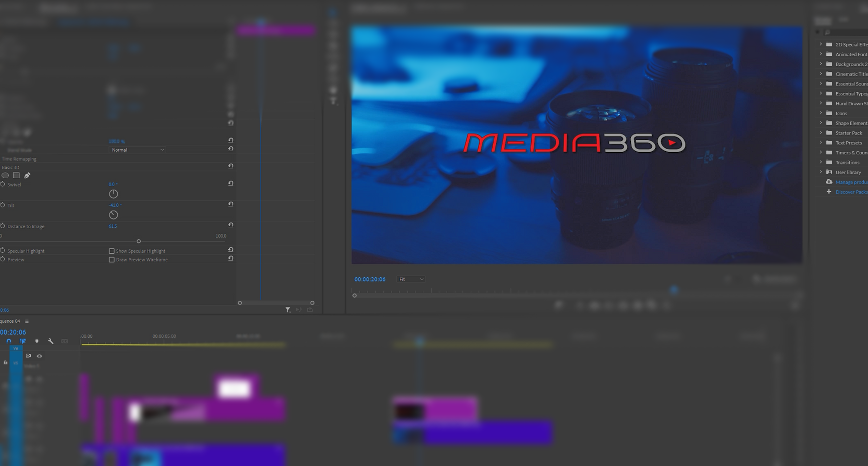This screenshot has height=466, width=868.
Task: Click the Distance to Image value 61.5
Action: 113,226
